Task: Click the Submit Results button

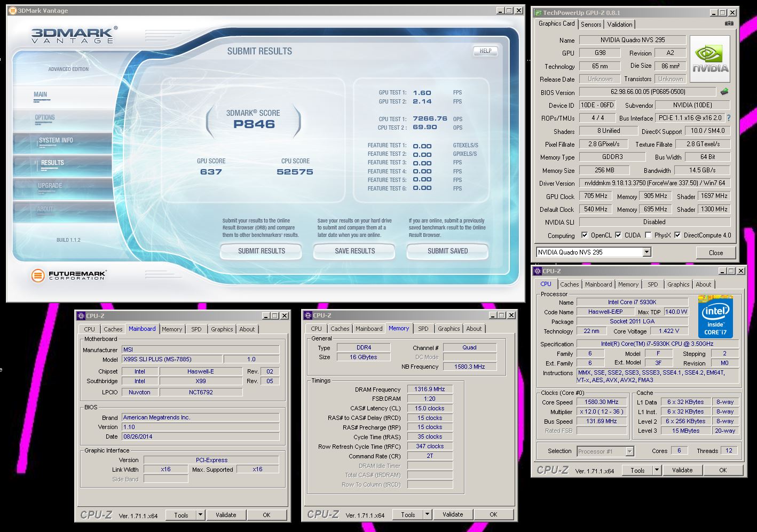Action: tap(262, 251)
